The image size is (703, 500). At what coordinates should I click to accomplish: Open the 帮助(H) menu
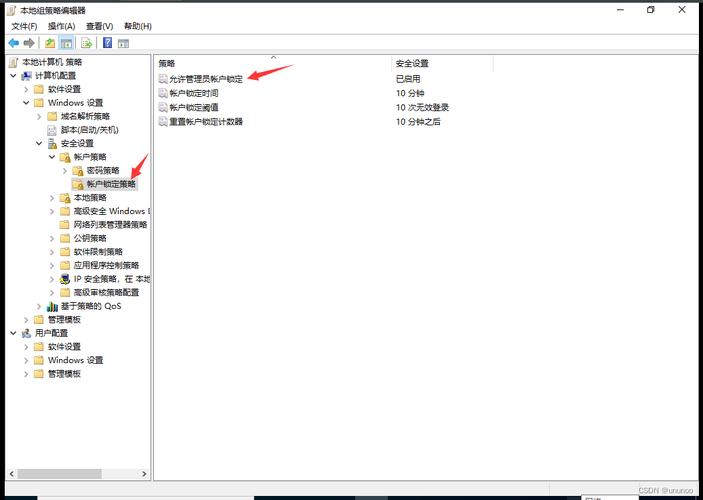point(138,26)
